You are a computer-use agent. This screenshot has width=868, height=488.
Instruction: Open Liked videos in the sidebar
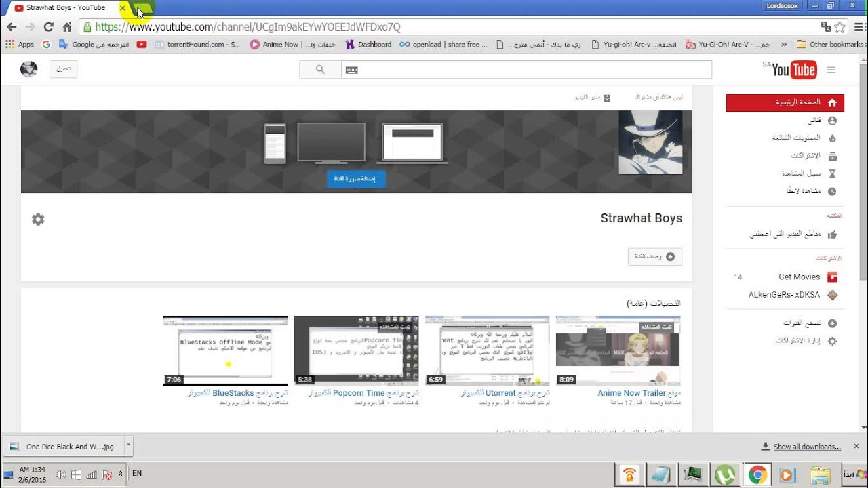[x=793, y=234]
